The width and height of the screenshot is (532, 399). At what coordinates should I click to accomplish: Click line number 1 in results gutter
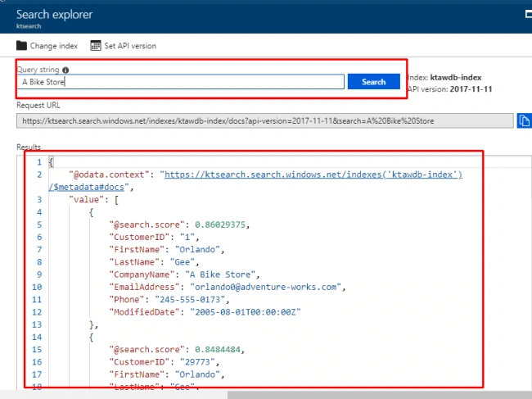tap(39, 162)
